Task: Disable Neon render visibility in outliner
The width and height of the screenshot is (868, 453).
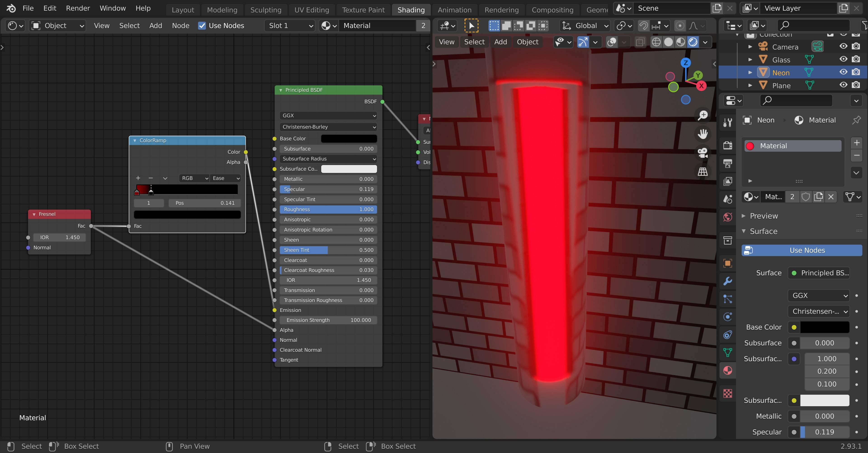Action: click(856, 72)
